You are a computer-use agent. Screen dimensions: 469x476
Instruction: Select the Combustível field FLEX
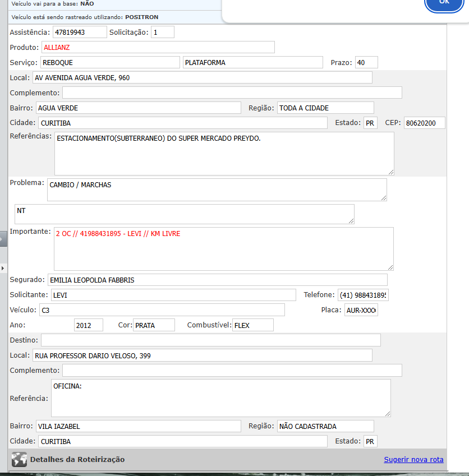coord(252,325)
